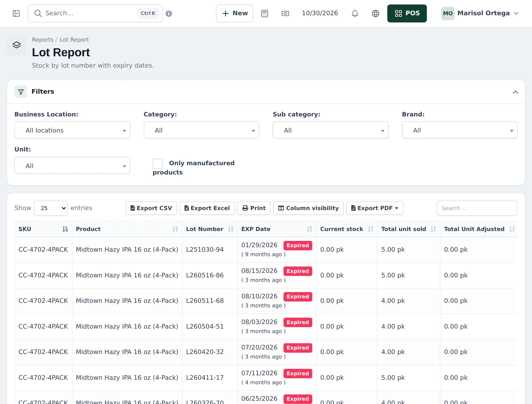532x404 pixels.
Task: Open Marisol Ortega user menu
Action: pos(480,13)
